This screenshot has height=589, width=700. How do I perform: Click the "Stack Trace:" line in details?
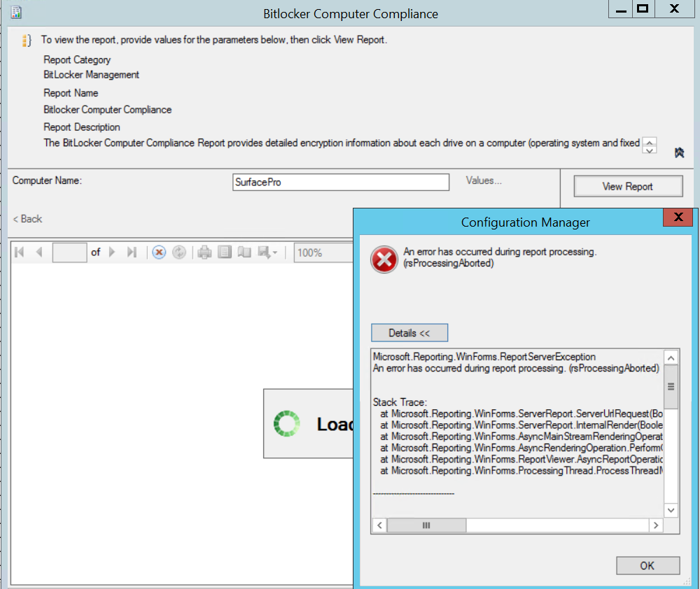pos(400,402)
